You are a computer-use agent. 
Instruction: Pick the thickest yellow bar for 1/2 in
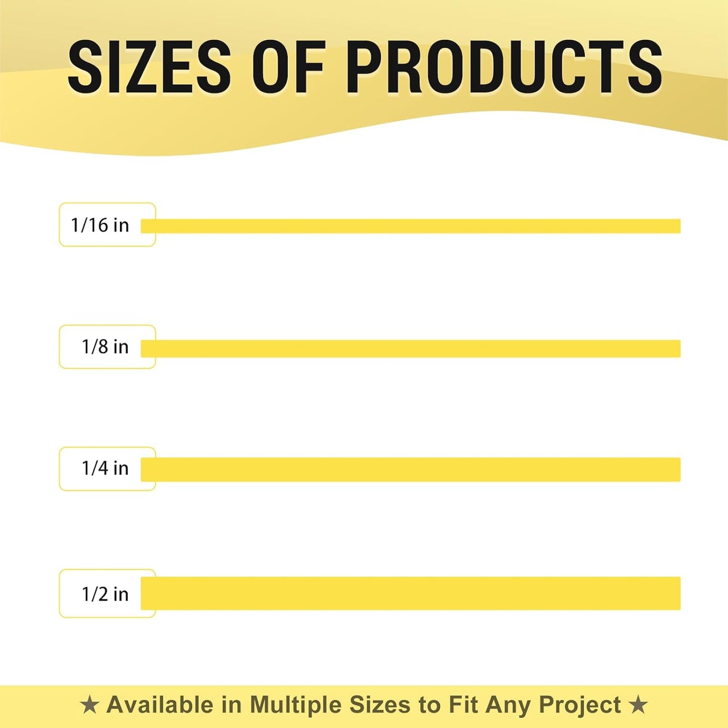tap(411, 593)
